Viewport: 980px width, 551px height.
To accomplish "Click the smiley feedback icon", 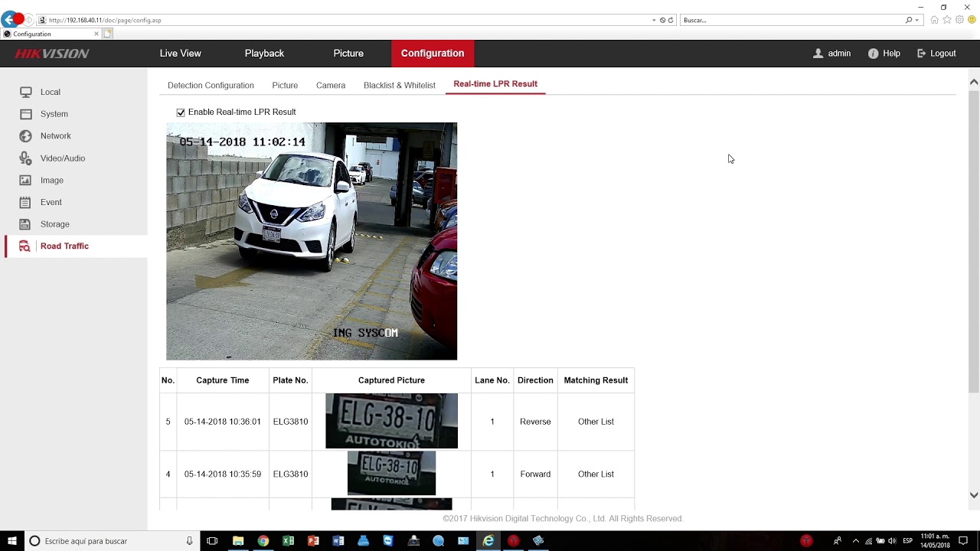I will click(972, 20).
